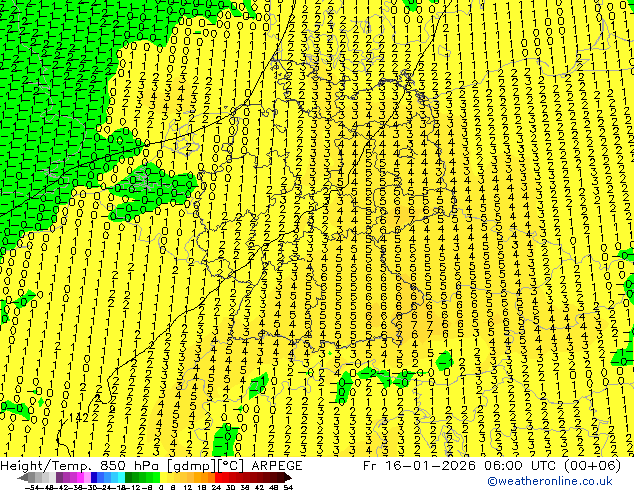Click the '(00+06)' forecast offset text
The height and width of the screenshot is (490, 634).
point(592,466)
